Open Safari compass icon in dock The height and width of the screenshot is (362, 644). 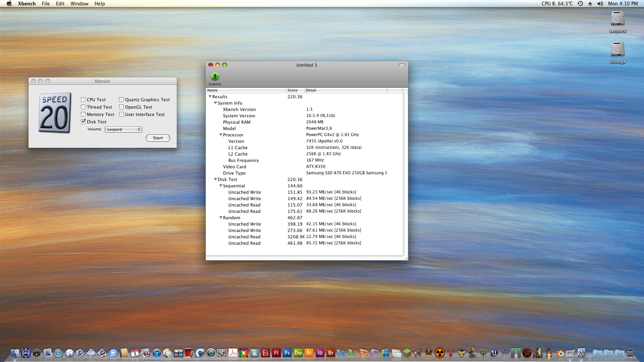58,353
